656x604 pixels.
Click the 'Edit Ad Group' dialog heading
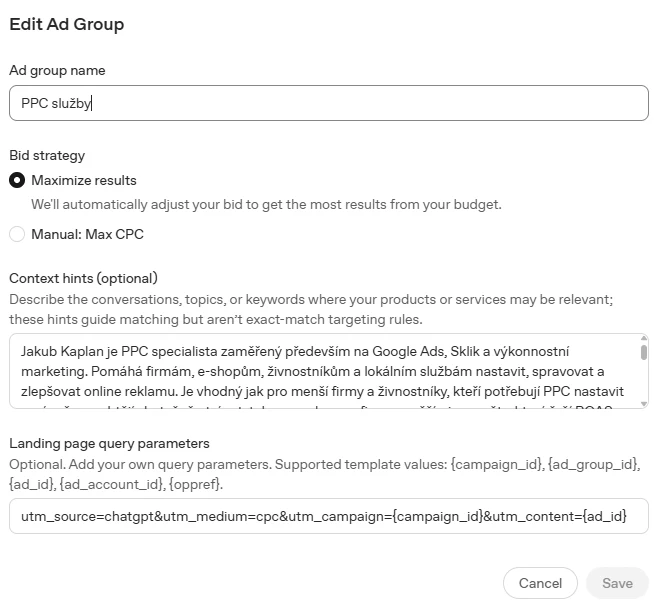(x=67, y=24)
